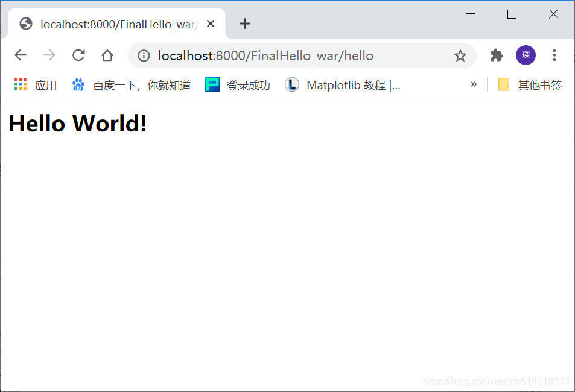Open the 登录成功 bookmark
Image resolution: width=575 pixels, height=392 pixels.
238,85
